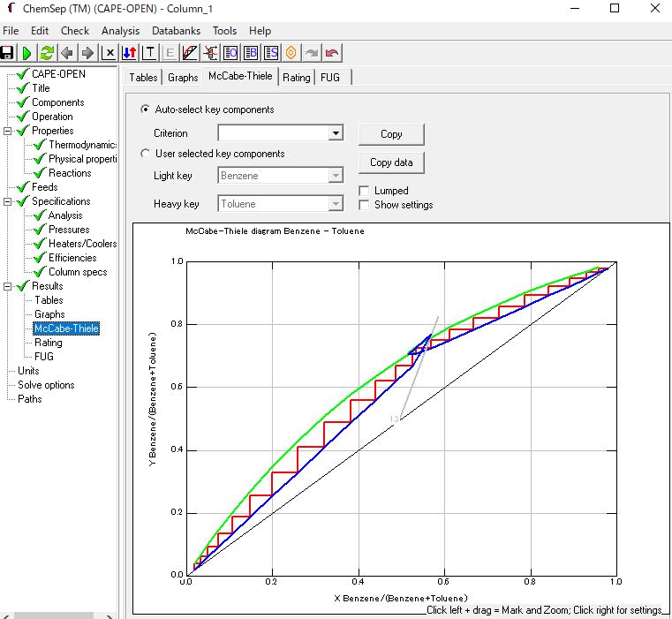Open the Tools menu
672x619 pixels.
click(224, 31)
